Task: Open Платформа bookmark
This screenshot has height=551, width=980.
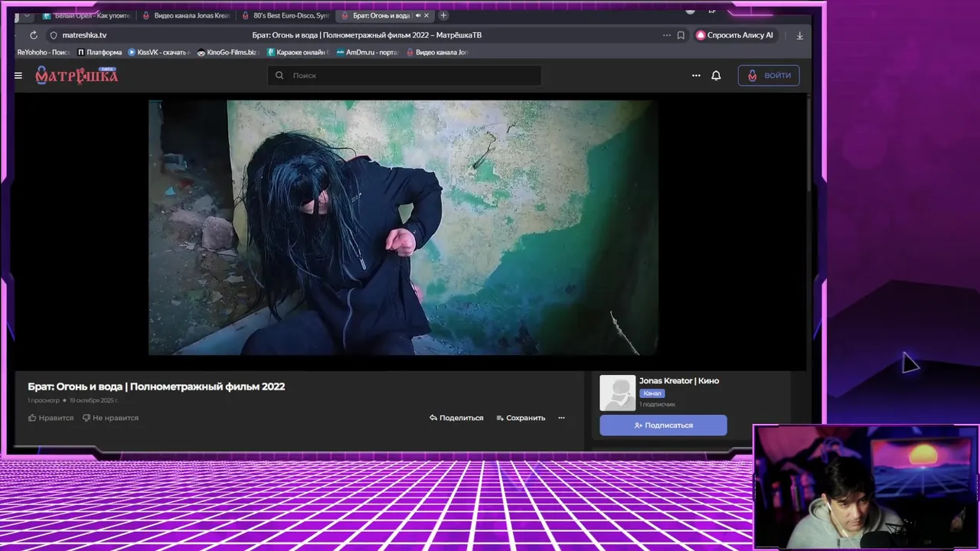Action: (100, 52)
